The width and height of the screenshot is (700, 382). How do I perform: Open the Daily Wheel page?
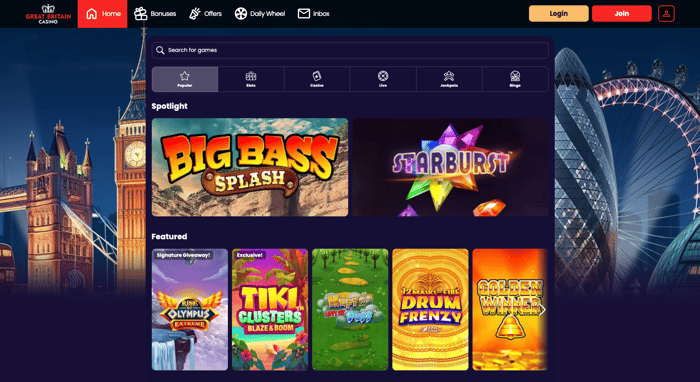coord(260,14)
